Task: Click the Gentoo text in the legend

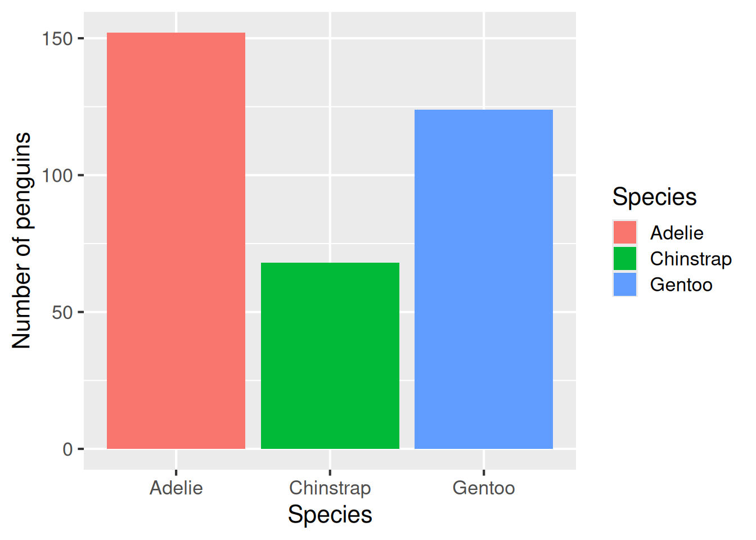Action: 681,285
